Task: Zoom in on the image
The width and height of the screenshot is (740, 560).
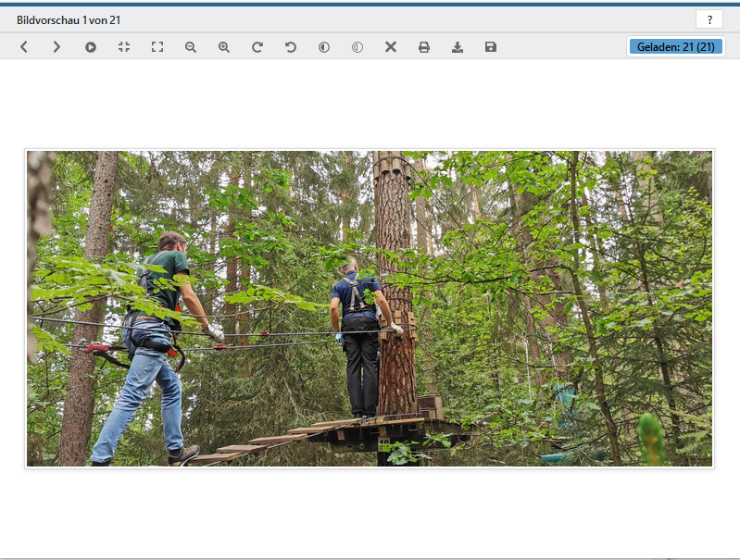Action: tap(224, 47)
